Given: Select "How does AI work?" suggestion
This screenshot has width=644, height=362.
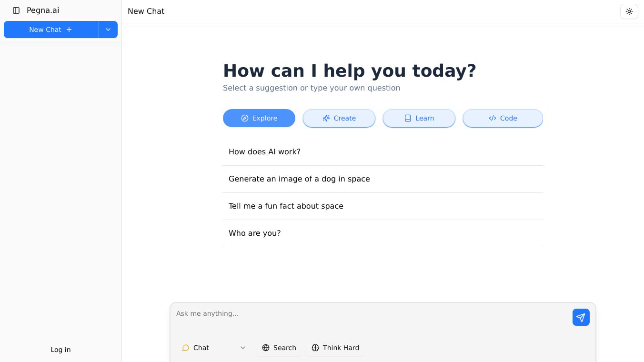Looking at the screenshot, I should click(x=264, y=152).
